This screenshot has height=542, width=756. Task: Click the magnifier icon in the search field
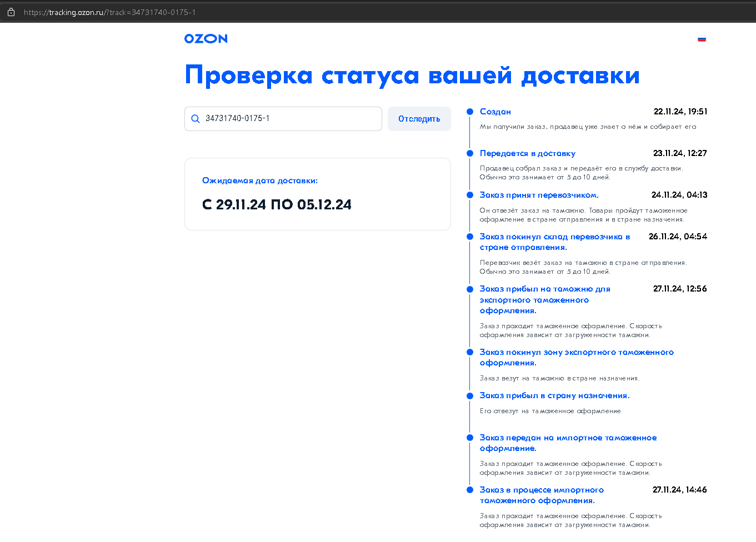196,119
